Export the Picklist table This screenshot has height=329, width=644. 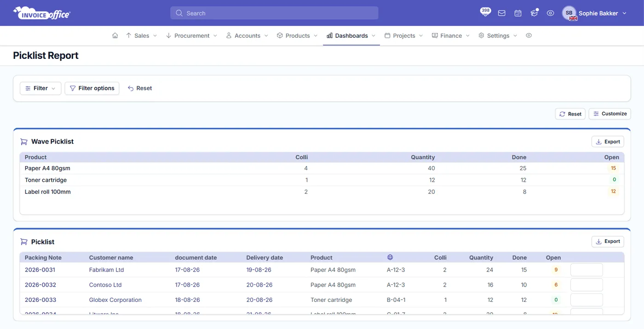click(608, 242)
